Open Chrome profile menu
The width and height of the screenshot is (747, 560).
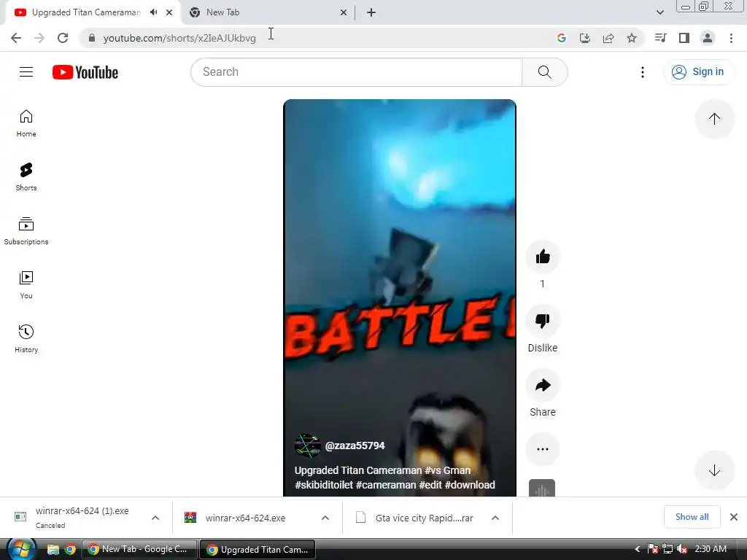[708, 38]
